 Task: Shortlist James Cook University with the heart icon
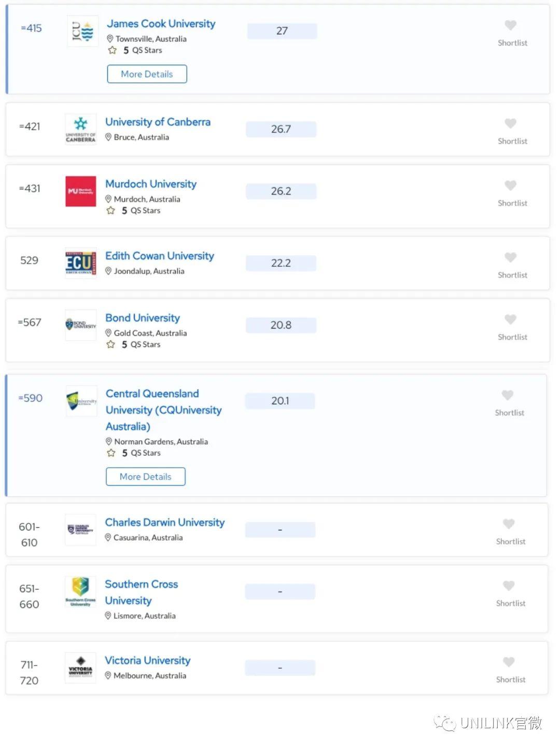click(510, 25)
